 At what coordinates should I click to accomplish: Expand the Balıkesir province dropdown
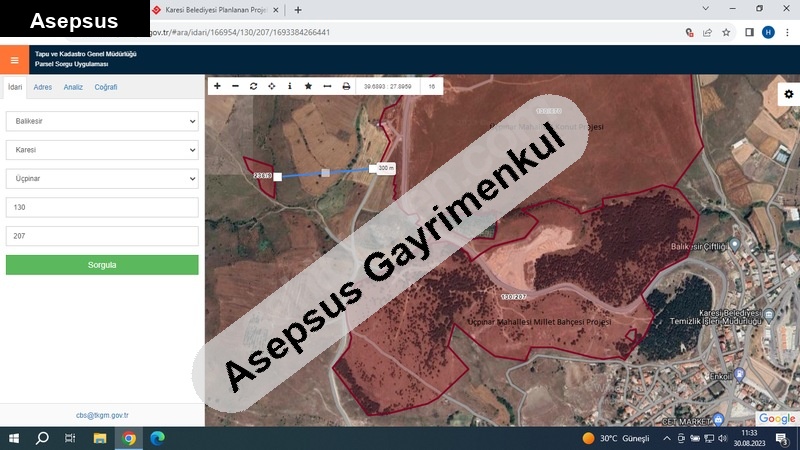pos(102,121)
